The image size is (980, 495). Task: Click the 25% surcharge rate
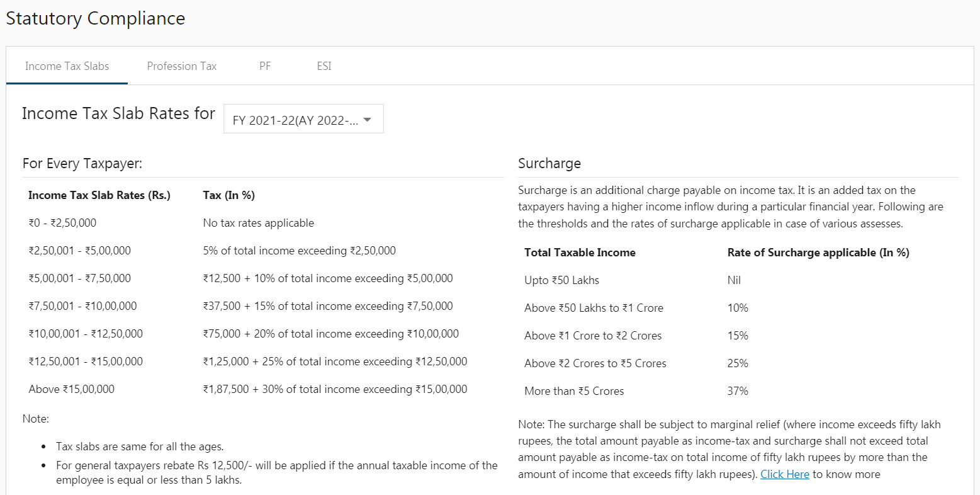(738, 363)
